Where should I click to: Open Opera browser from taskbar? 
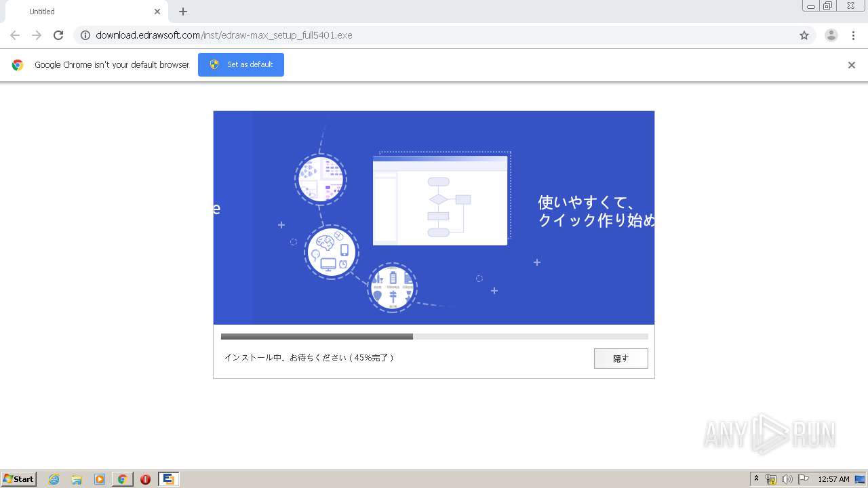tap(145, 479)
